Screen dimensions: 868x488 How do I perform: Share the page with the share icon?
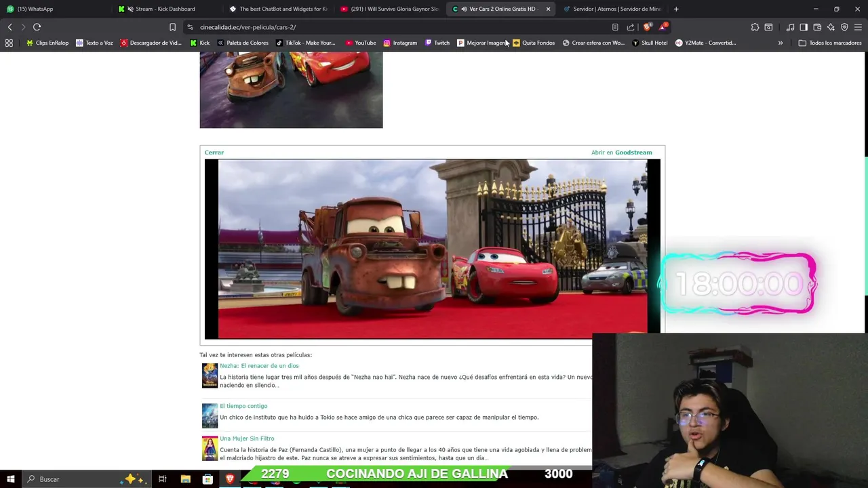point(631,27)
